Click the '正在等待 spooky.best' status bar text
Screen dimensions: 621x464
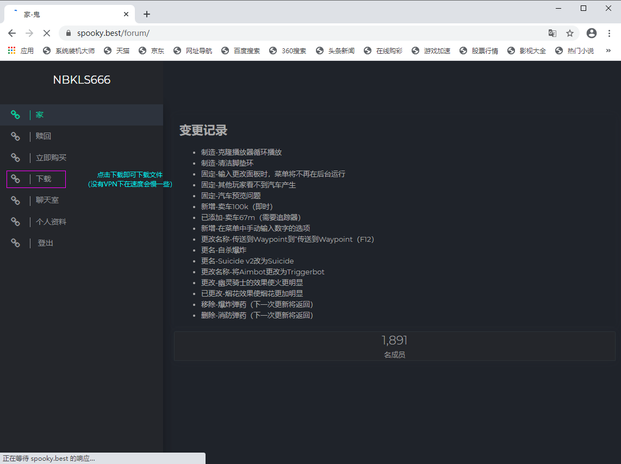click(x=49, y=458)
